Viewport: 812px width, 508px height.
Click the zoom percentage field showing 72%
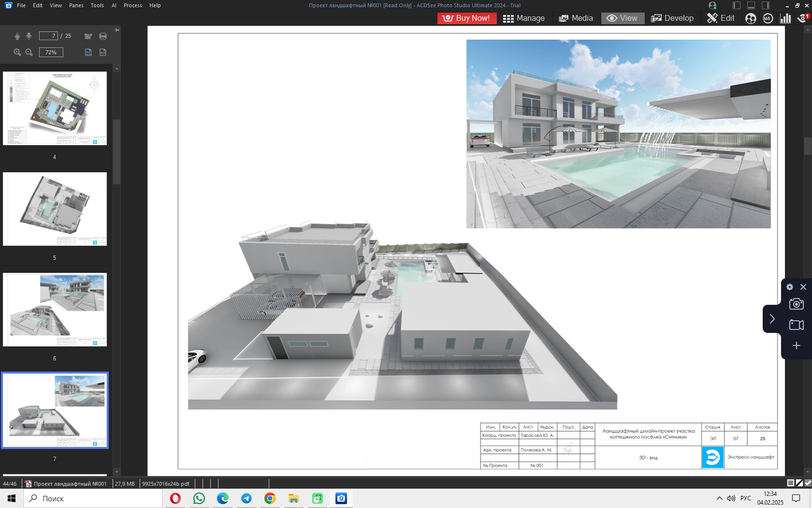pos(51,53)
